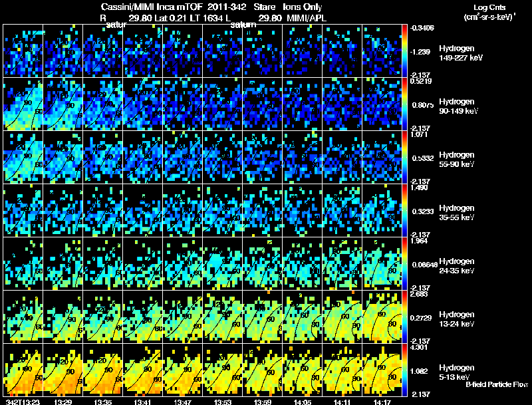Click the '13:53' time label
This screenshot has height=405, width=532.
(223, 402)
